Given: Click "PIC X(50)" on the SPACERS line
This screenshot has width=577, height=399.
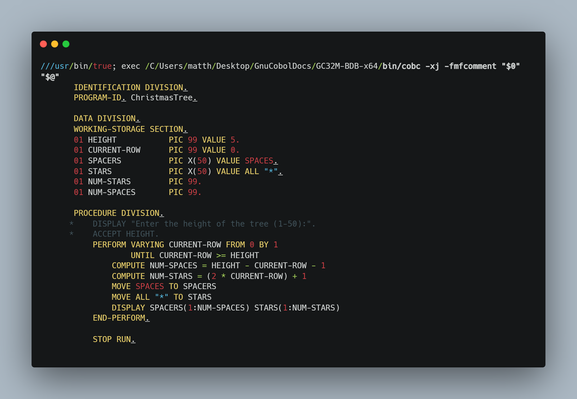Looking at the screenshot, I should [190, 161].
